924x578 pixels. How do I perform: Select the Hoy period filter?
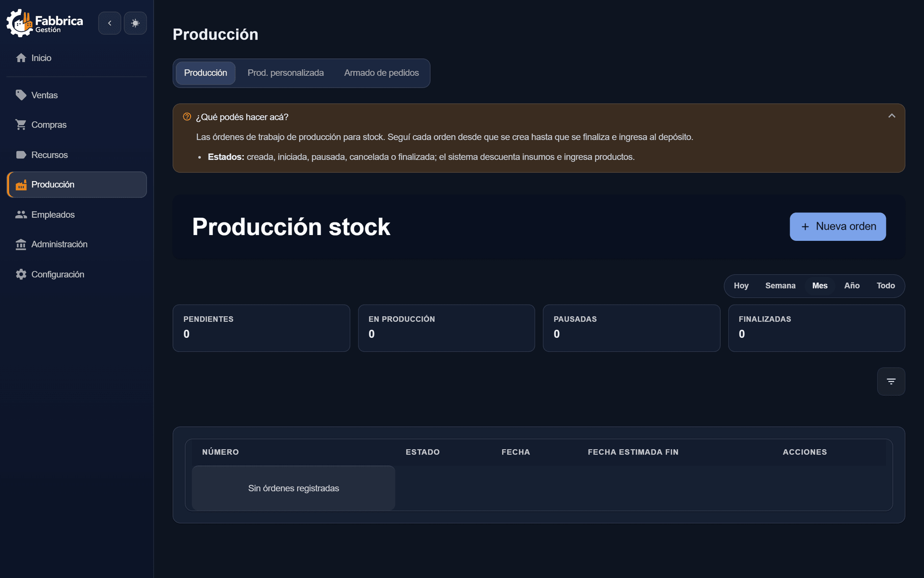click(741, 286)
